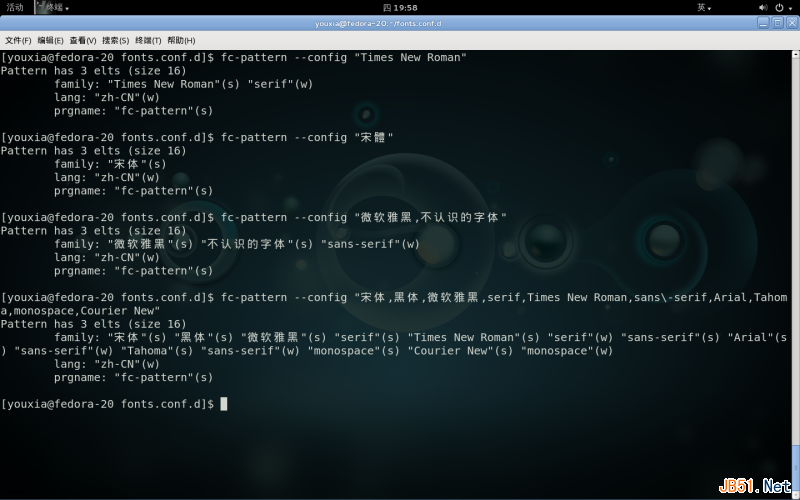Click the window title youxia@fedora-20:~/fonts.conf.d

(378, 23)
